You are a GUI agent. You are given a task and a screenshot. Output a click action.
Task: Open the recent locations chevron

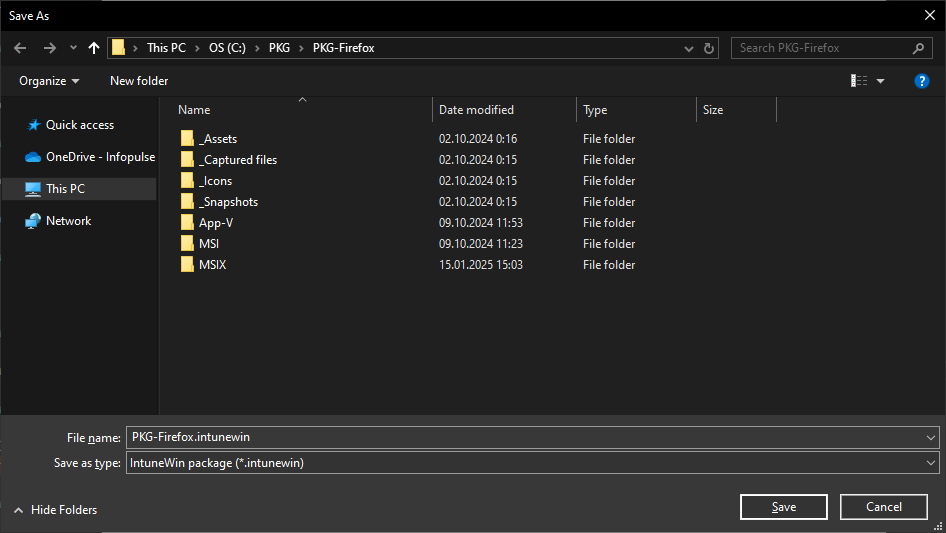(x=73, y=48)
